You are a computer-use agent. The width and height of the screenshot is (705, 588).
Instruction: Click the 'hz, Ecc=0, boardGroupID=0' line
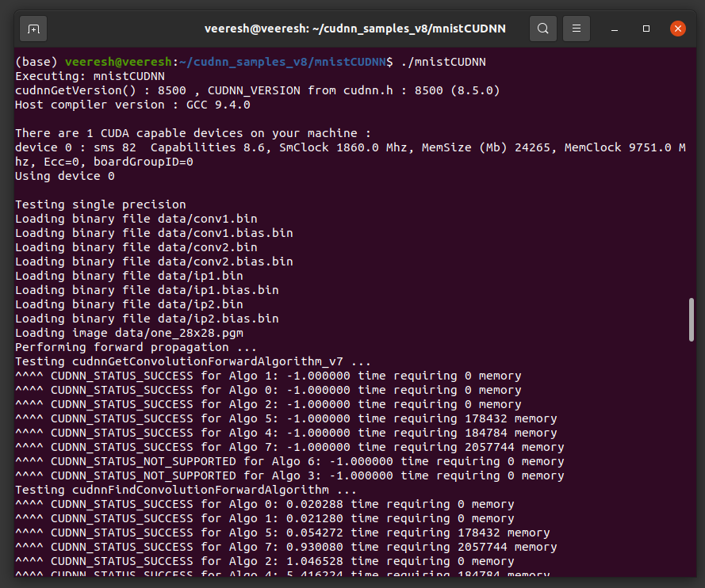click(x=104, y=162)
